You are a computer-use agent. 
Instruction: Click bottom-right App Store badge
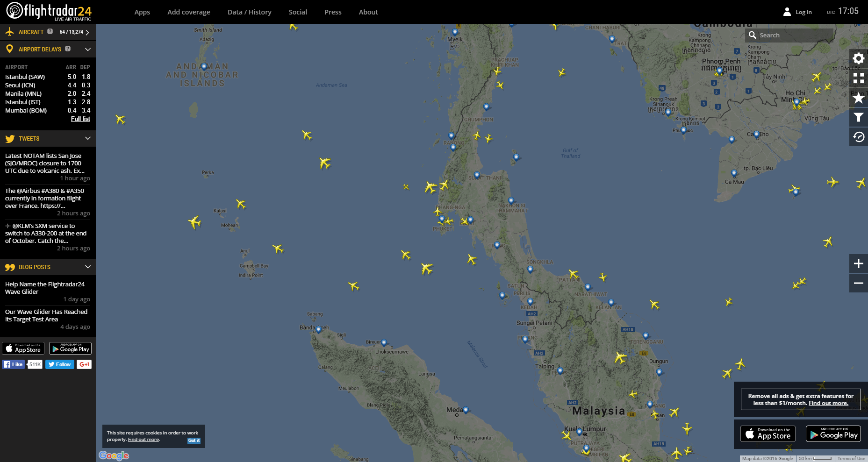point(768,434)
